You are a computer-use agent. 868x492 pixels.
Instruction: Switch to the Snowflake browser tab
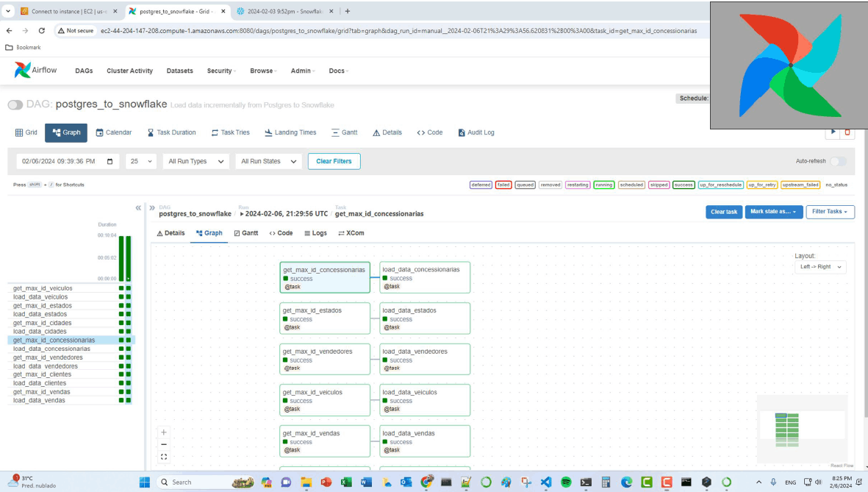[x=285, y=11]
